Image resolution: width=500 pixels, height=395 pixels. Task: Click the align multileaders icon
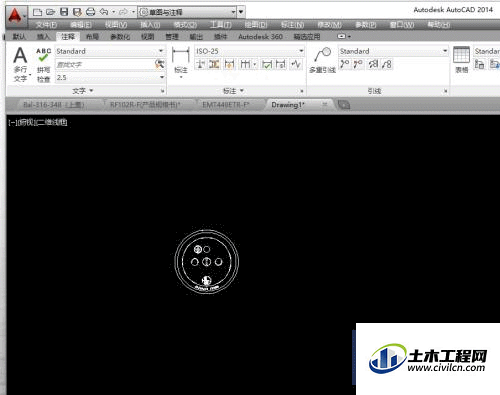point(373,64)
